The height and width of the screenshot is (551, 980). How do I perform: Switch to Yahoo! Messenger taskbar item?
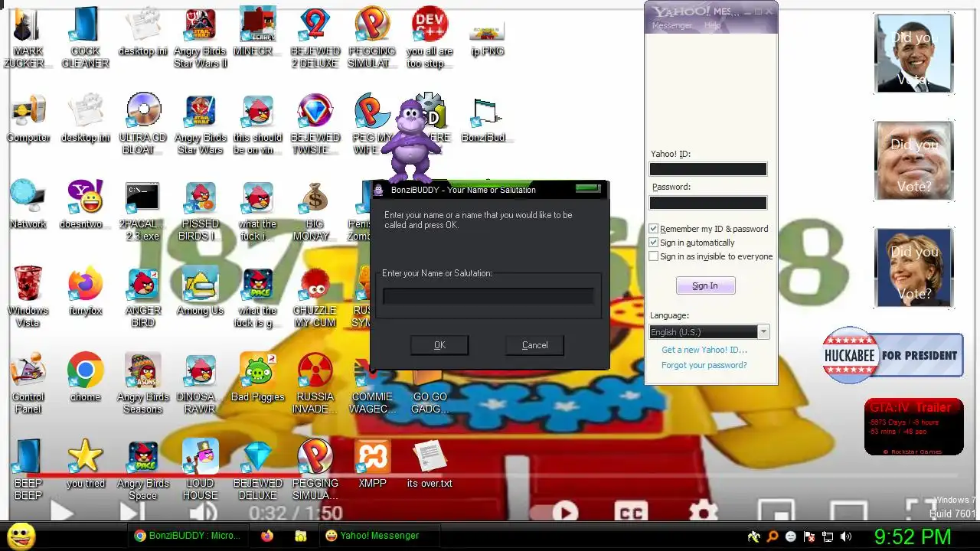tap(380, 536)
